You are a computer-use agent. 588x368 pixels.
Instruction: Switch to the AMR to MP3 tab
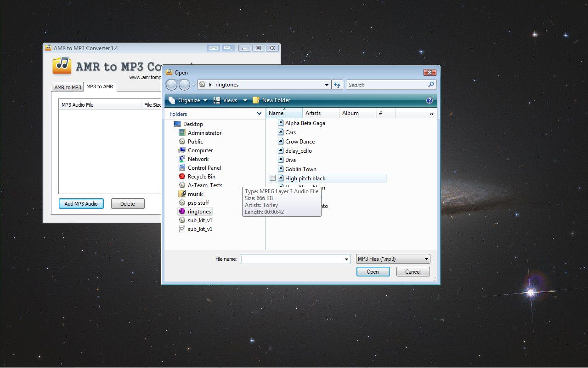[68, 87]
